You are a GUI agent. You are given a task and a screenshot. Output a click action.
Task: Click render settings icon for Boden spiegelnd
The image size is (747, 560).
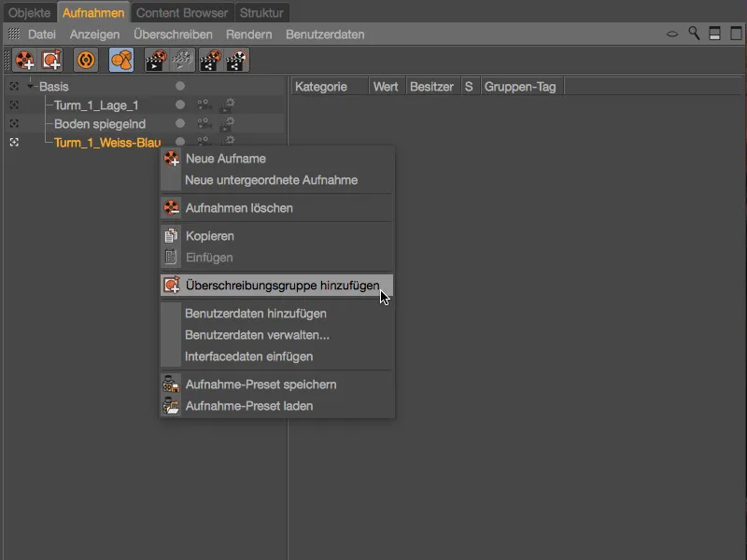coord(227,124)
